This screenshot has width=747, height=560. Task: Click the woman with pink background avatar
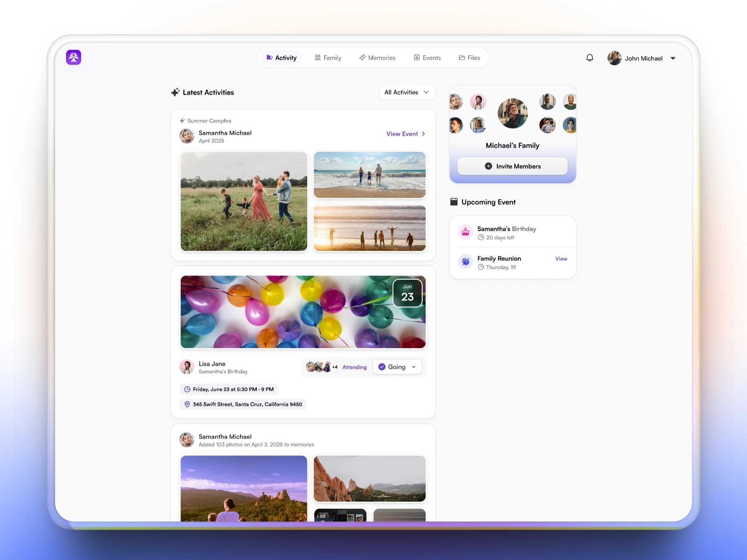pyautogui.click(x=478, y=102)
